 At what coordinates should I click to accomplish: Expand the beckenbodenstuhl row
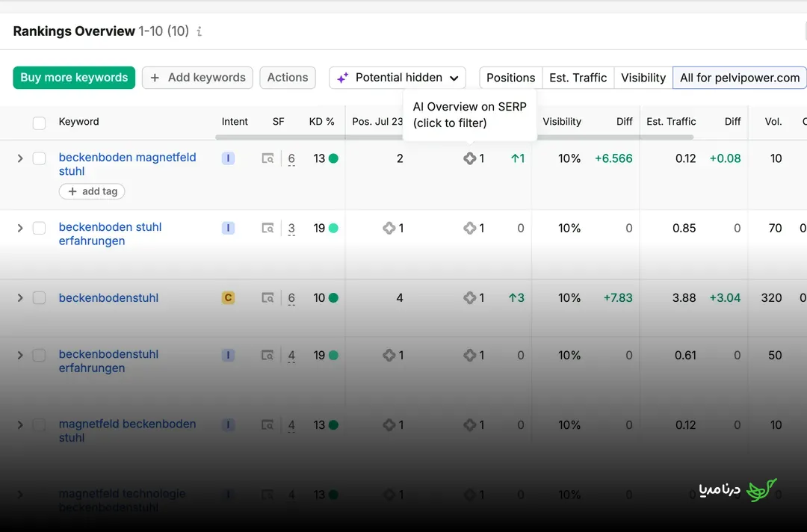(20, 297)
